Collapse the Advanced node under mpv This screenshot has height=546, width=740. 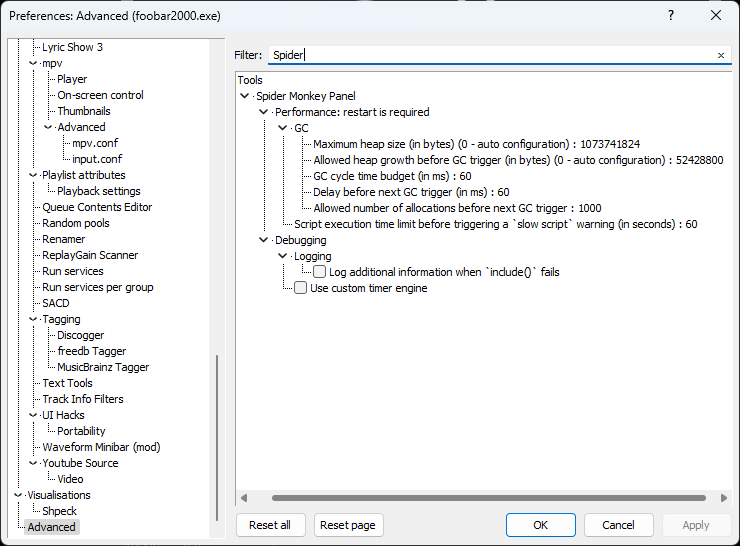(48, 127)
